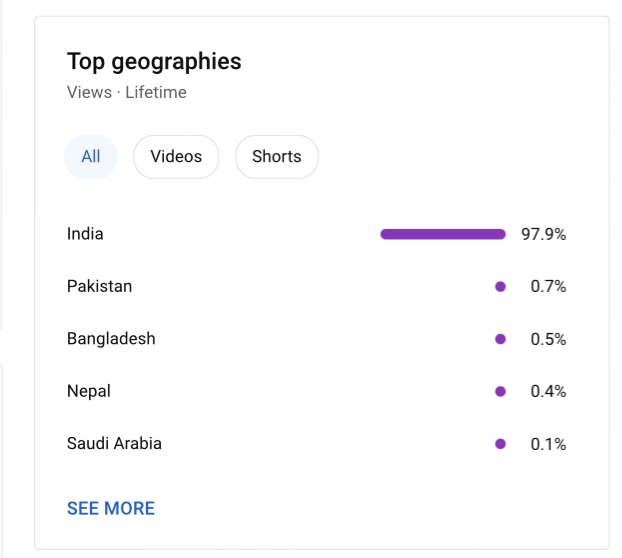
Task: Select the Bangladesh country label
Action: tap(111, 339)
